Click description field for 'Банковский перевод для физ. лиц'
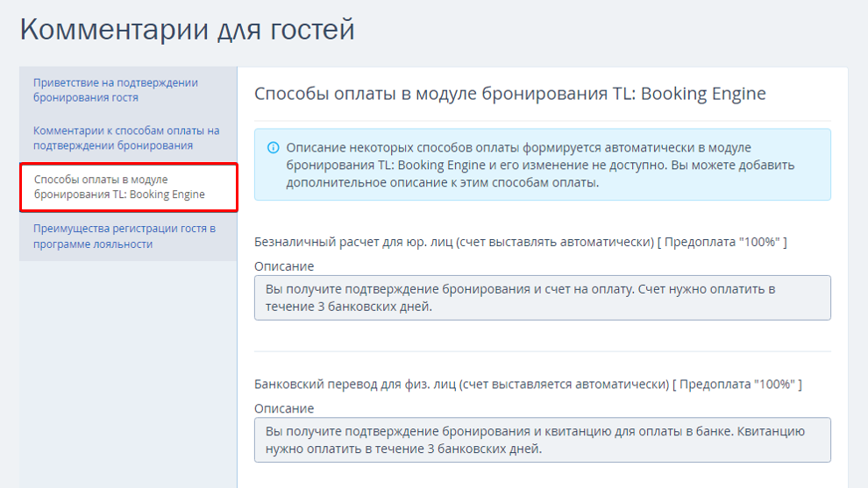 tap(543, 440)
